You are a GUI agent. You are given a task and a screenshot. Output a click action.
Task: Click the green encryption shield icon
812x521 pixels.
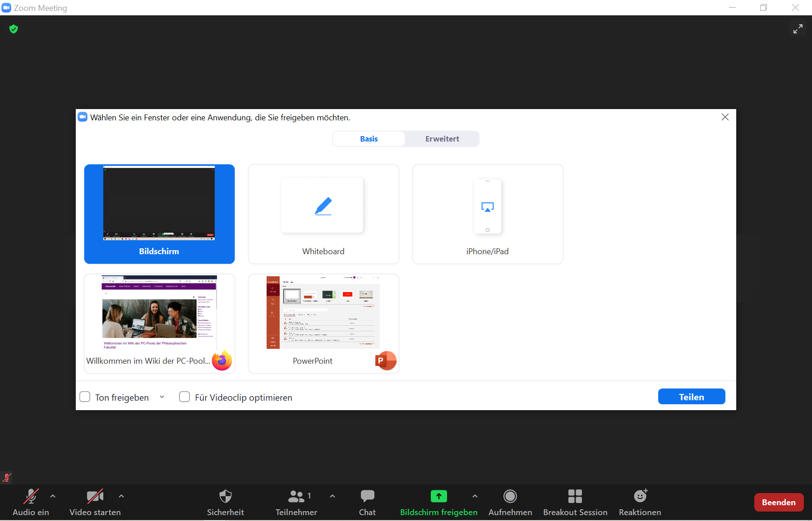pyautogui.click(x=14, y=29)
